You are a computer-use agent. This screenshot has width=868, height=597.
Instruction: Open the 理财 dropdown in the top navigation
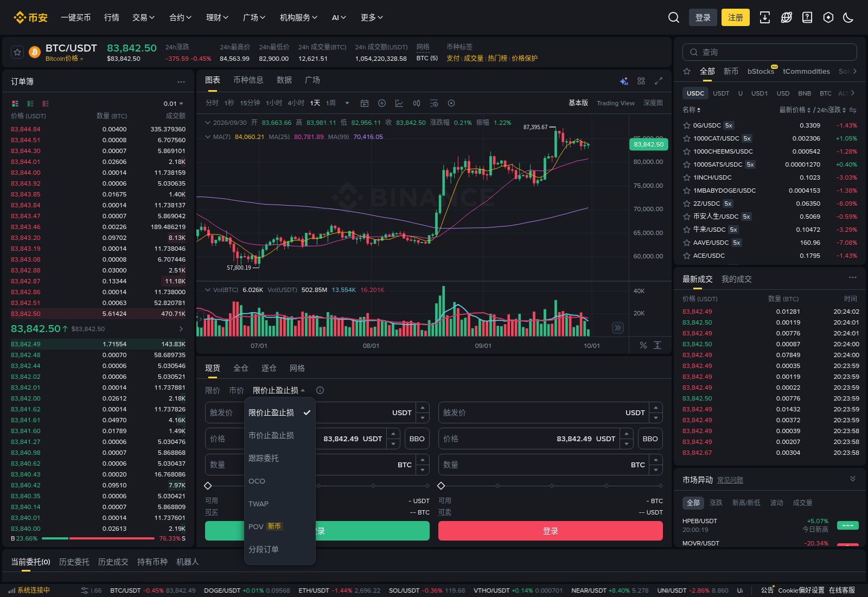218,18
